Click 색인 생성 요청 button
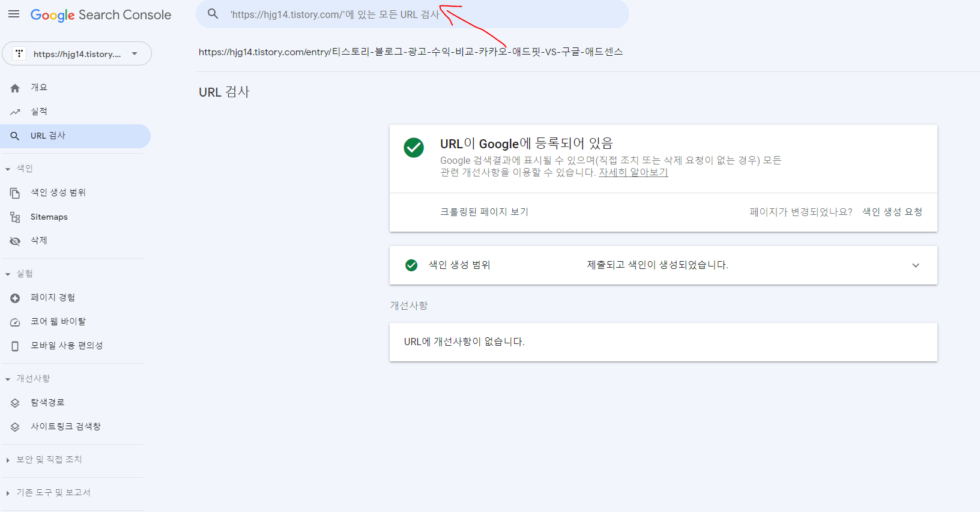980x512 pixels. point(892,212)
